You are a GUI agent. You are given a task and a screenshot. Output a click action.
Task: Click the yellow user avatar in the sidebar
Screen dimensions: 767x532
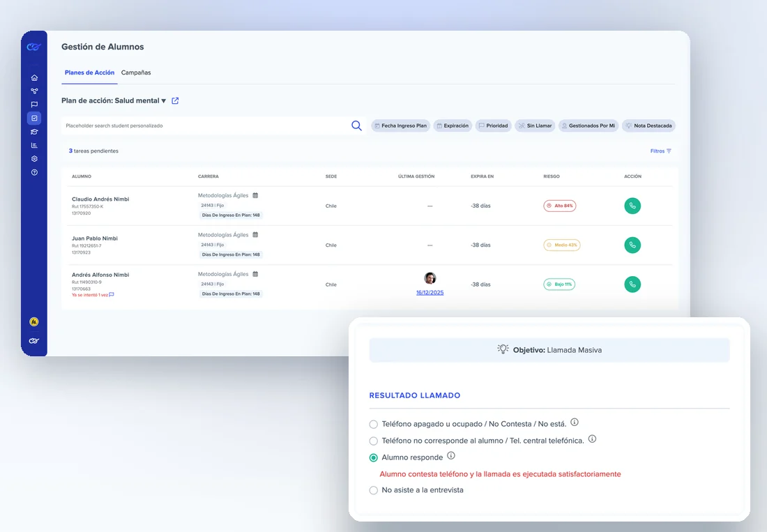pos(33,321)
